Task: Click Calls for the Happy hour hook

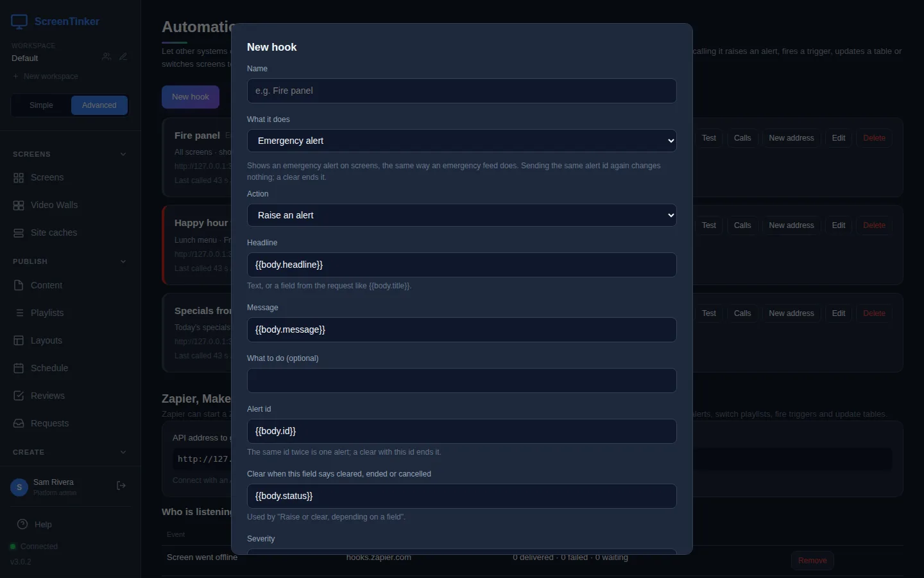Action: [742, 225]
